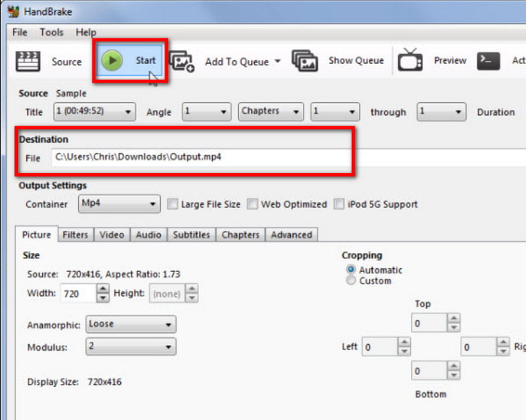Open the Tools menu
Screen dimensions: 526x420
(51, 32)
